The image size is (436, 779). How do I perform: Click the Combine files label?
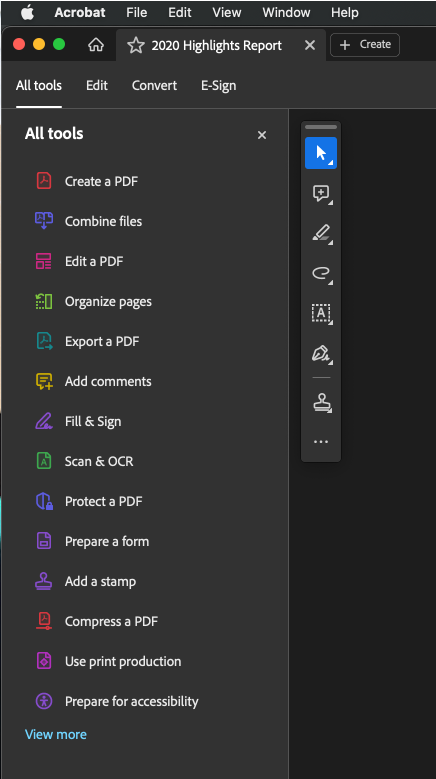(103, 221)
